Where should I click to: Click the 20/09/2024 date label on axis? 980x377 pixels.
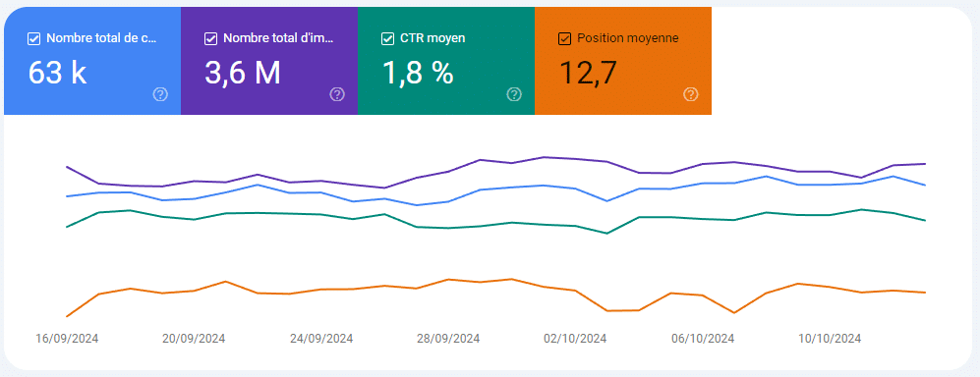194,339
